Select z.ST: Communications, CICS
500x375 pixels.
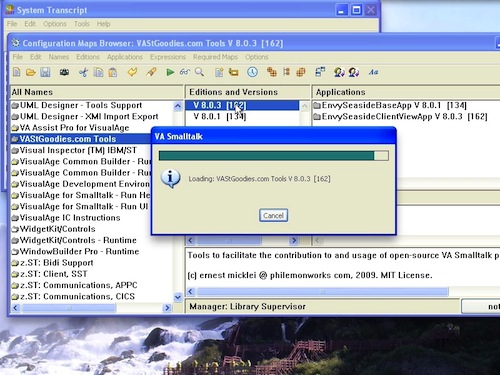coord(73,296)
